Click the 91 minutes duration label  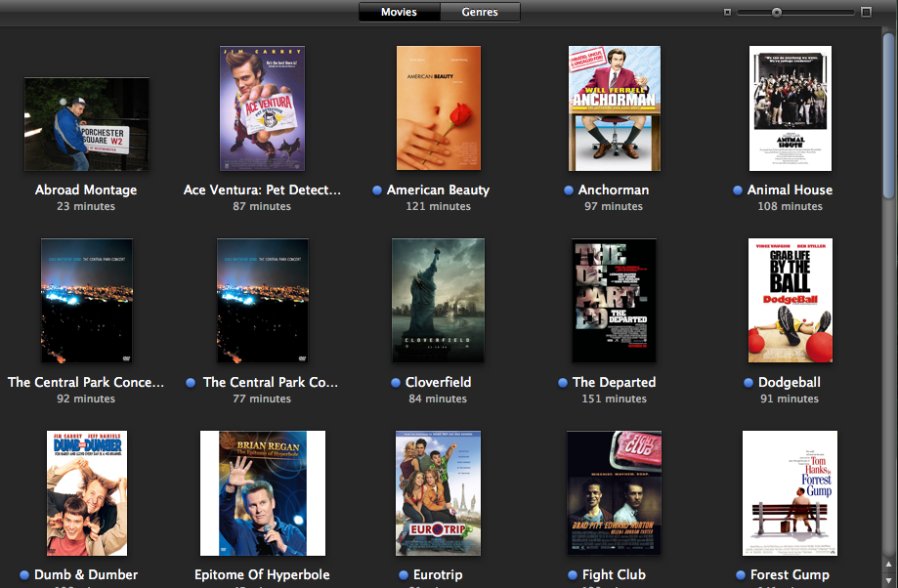pyautogui.click(x=790, y=399)
